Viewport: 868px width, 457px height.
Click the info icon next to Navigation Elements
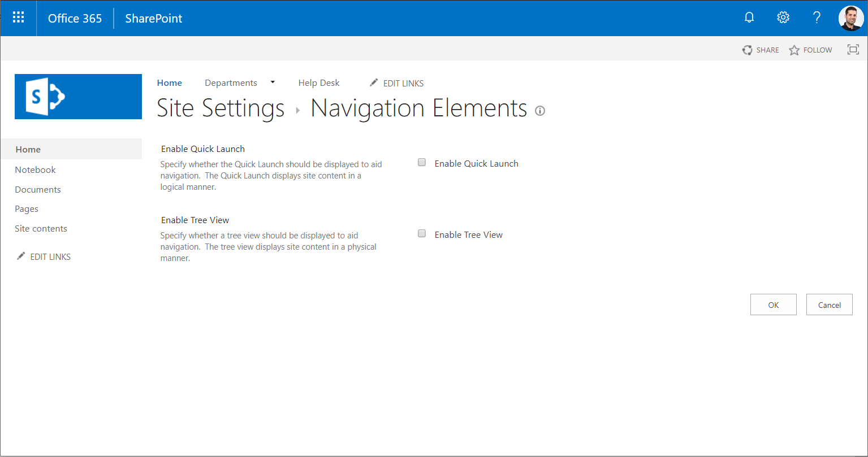tap(539, 111)
